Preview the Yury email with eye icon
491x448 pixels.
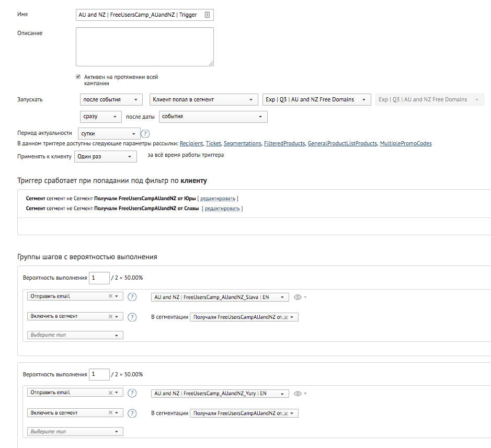pos(298,394)
